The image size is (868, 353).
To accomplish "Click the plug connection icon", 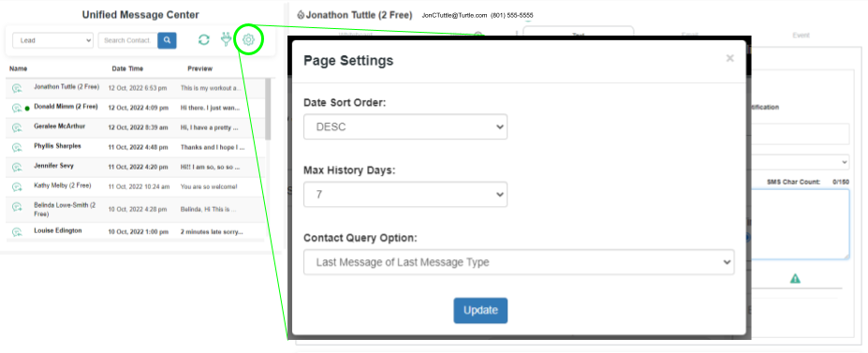I will (x=226, y=39).
